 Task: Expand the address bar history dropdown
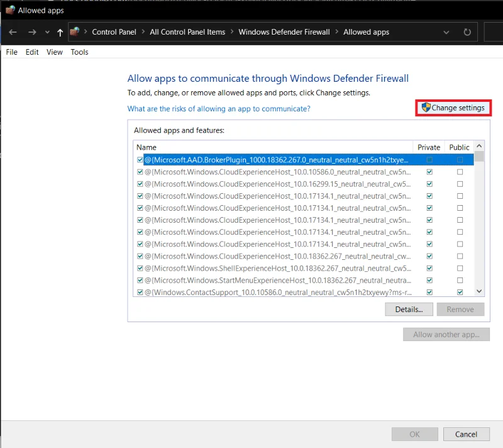tap(446, 32)
